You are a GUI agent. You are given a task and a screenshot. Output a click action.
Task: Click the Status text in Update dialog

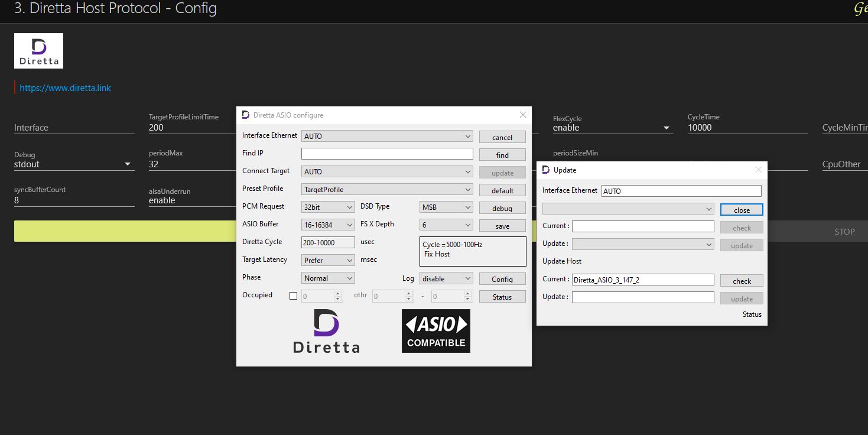tap(752, 314)
